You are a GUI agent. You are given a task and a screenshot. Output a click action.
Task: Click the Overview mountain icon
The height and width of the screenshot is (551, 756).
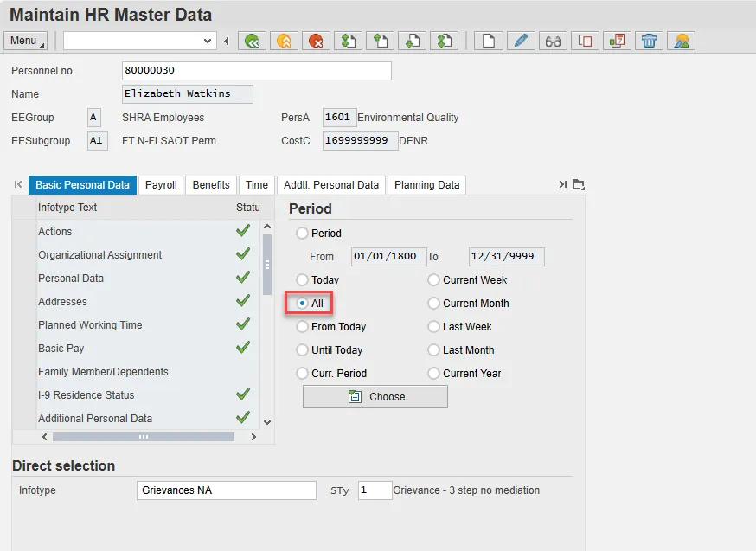coord(682,41)
